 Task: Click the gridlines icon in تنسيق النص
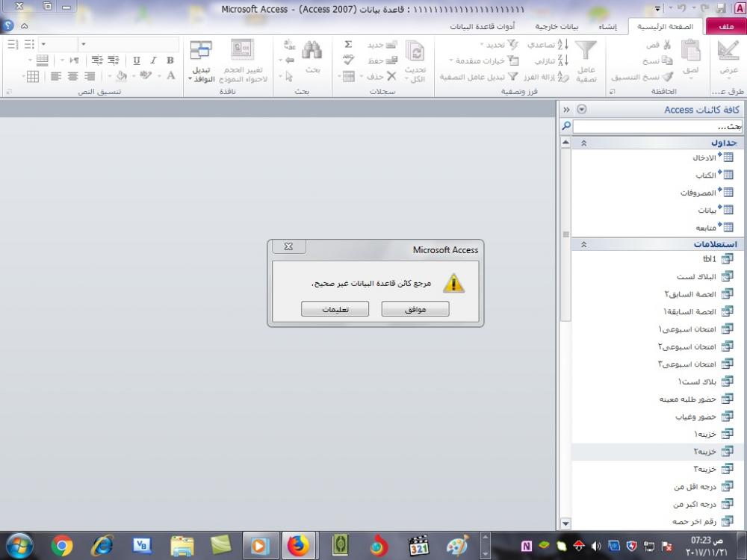tap(33, 76)
